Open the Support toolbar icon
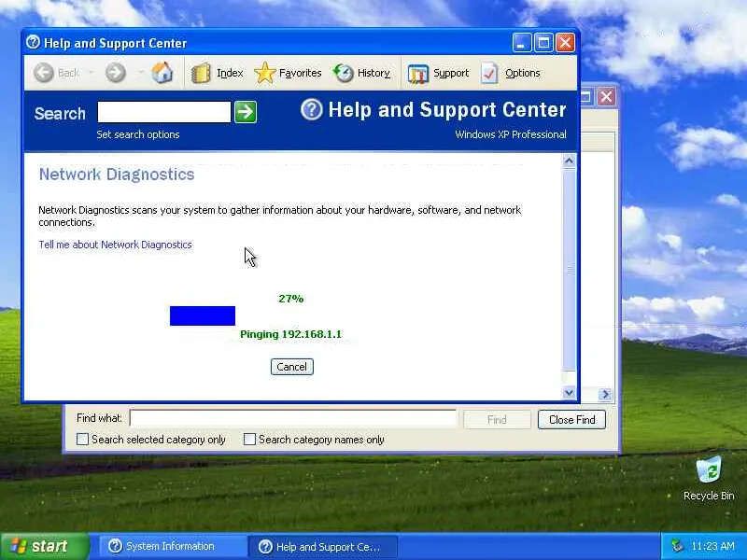747x560 pixels. [x=417, y=74]
